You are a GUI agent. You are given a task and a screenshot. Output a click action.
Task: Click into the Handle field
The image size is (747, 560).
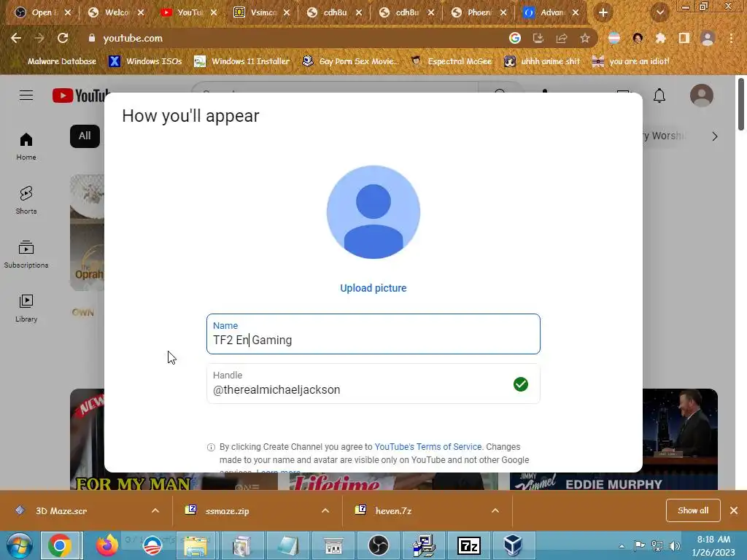pos(373,384)
